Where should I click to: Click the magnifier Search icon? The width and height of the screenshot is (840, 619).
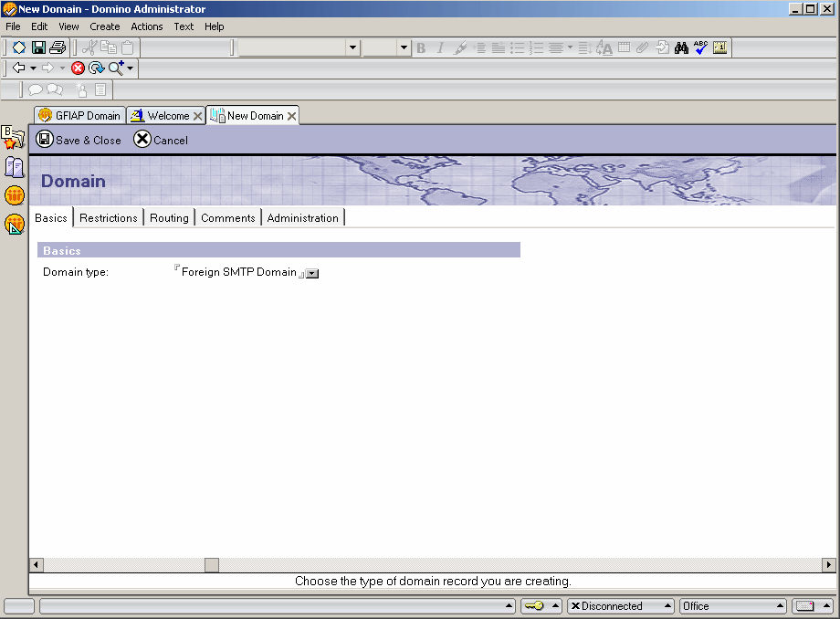click(x=116, y=68)
